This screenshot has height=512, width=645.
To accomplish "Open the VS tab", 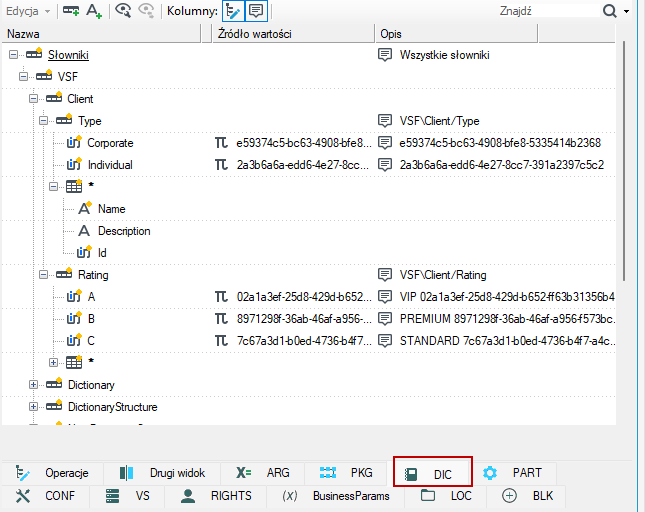I will (127, 496).
